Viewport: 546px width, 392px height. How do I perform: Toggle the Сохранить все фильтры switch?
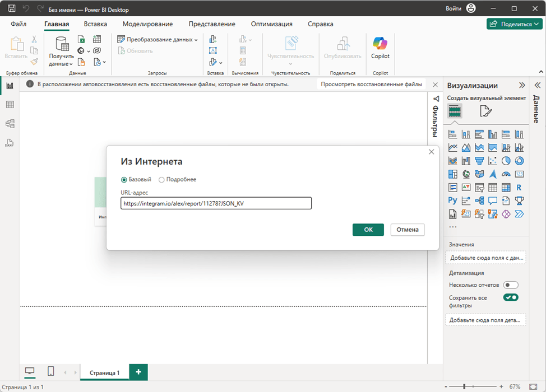pyautogui.click(x=511, y=297)
